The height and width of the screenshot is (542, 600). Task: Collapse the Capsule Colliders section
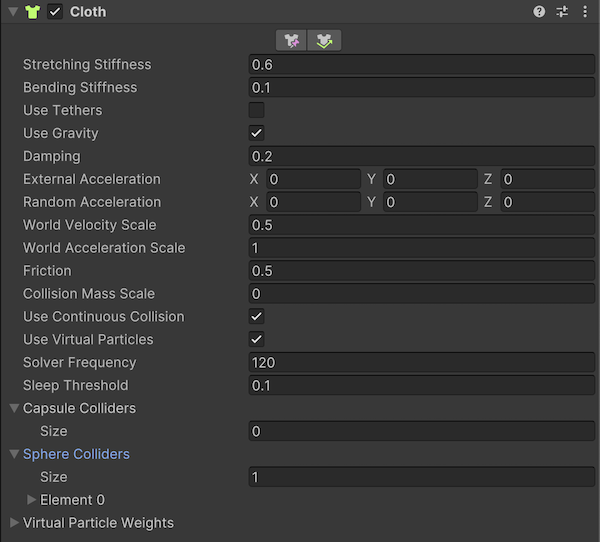pos(14,408)
